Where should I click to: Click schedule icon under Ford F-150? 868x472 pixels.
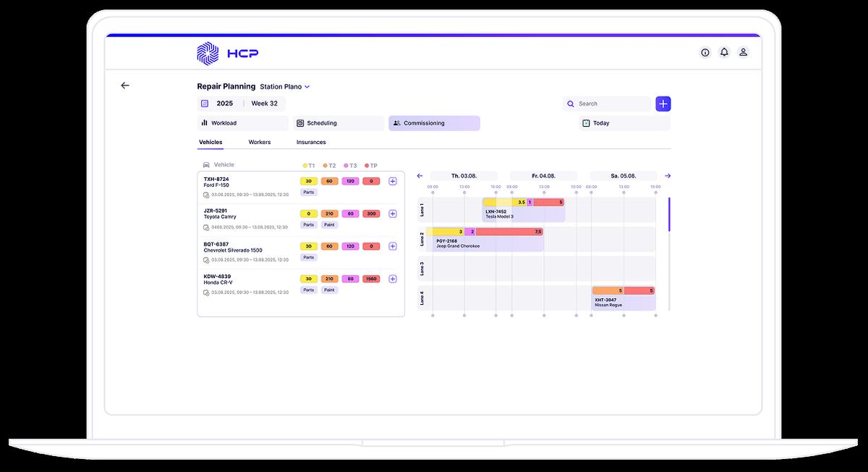tap(206, 195)
